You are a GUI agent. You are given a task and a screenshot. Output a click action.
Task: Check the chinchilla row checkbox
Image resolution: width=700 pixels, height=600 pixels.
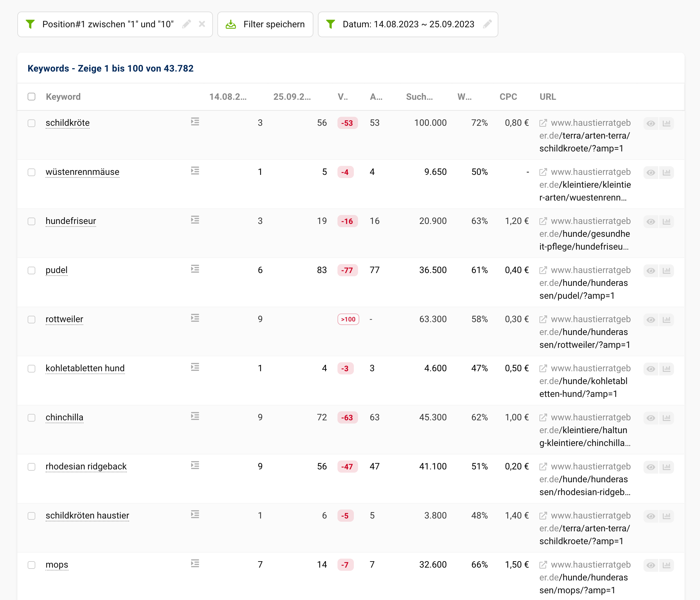tap(31, 418)
